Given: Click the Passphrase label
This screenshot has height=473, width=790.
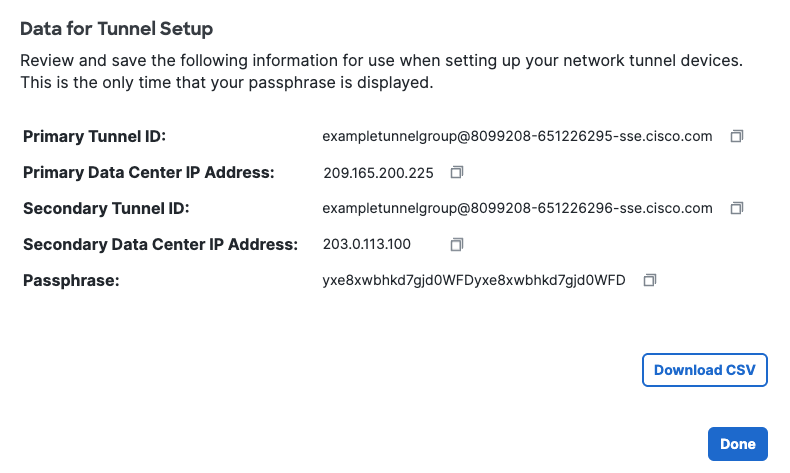Looking at the screenshot, I should tap(71, 280).
